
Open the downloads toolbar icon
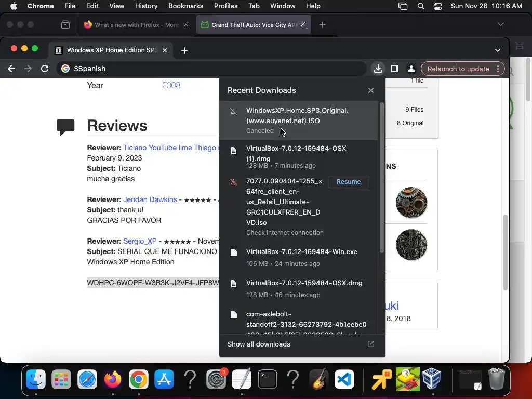click(x=378, y=69)
